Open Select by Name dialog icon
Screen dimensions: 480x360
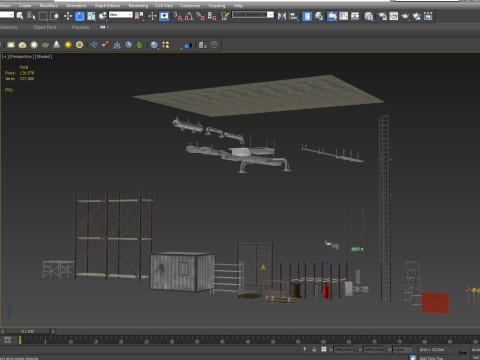pyautogui.click(x=31, y=16)
